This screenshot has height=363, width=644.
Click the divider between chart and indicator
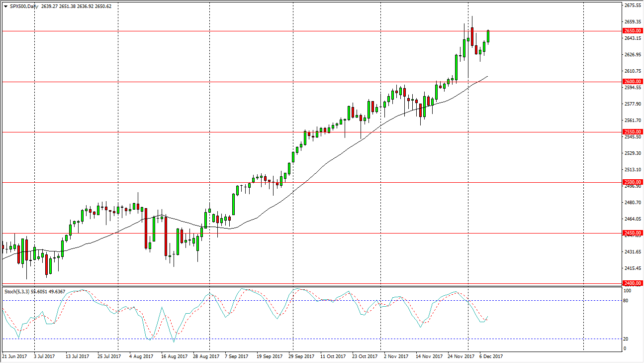point(298,285)
